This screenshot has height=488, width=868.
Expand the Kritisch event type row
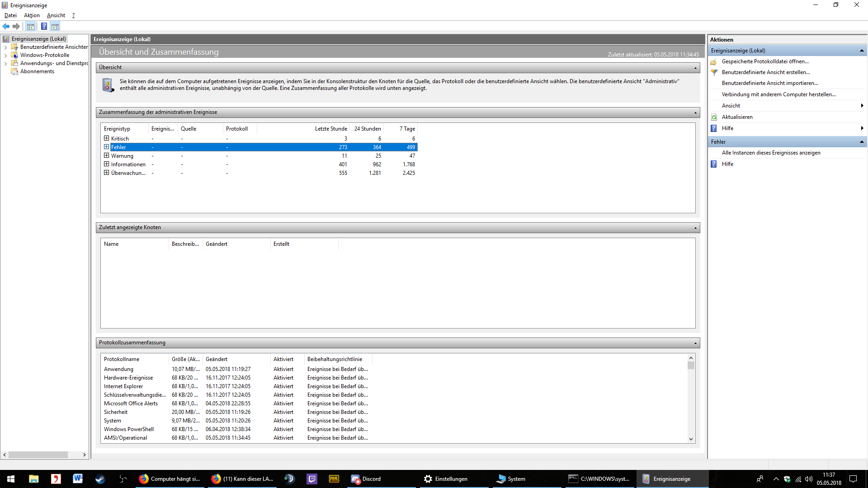point(106,138)
